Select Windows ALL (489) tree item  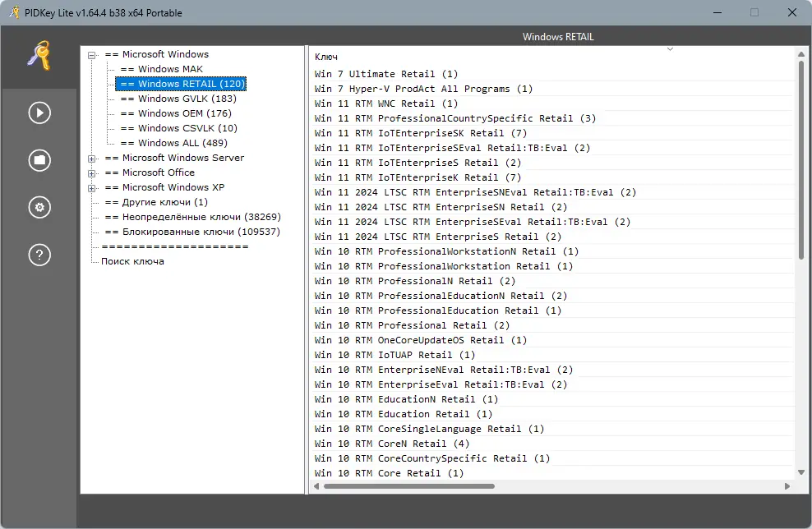(x=174, y=143)
